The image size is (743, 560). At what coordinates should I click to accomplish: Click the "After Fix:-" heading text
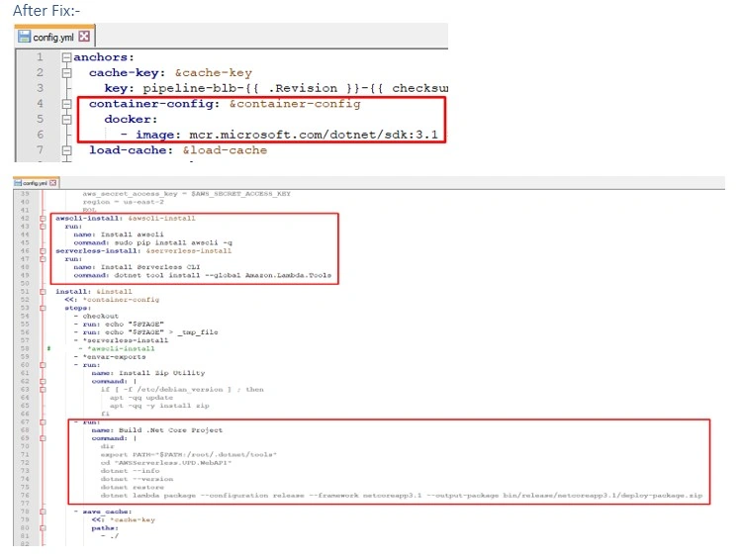tap(46, 11)
